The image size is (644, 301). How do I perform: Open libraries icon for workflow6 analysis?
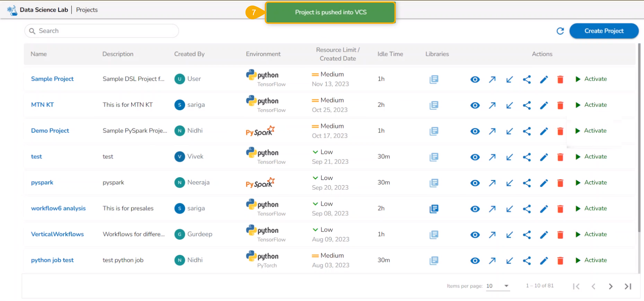tap(434, 209)
